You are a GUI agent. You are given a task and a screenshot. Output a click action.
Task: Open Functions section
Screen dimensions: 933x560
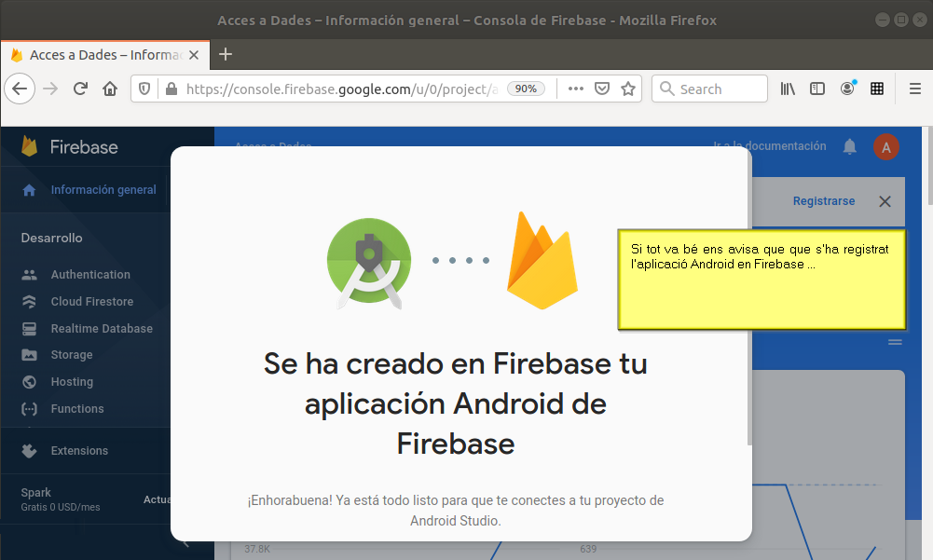77,409
